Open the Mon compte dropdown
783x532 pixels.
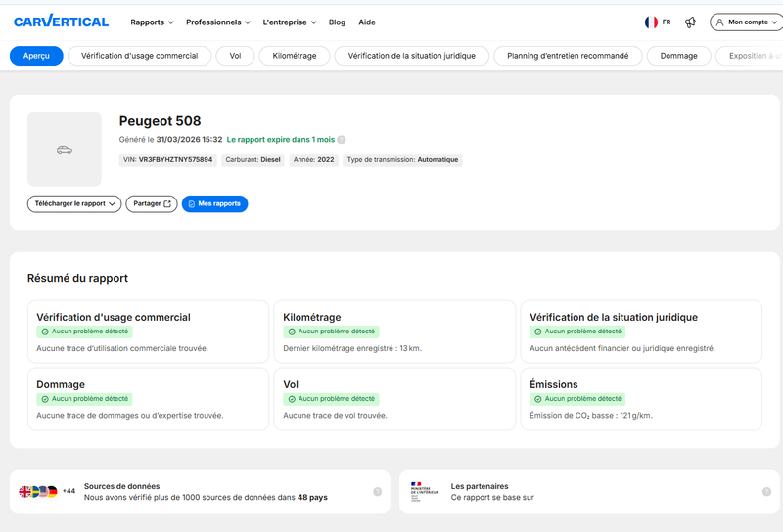[x=746, y=22]
